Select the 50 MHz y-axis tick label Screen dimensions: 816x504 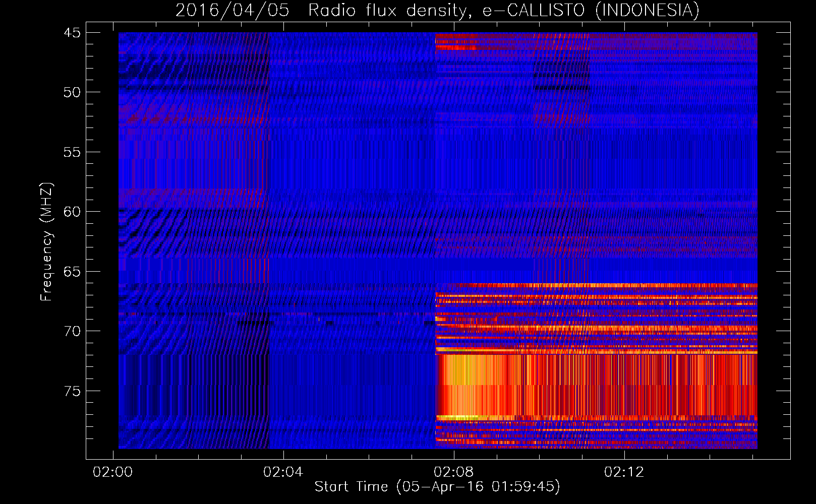[72, 92]
